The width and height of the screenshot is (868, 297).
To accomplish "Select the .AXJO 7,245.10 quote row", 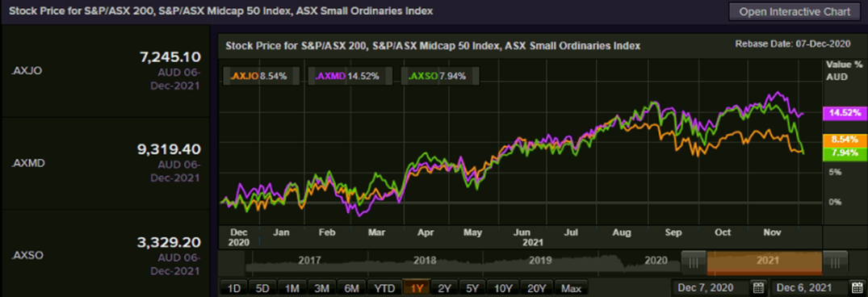I will pyautogui.click(x=106, y=71).
